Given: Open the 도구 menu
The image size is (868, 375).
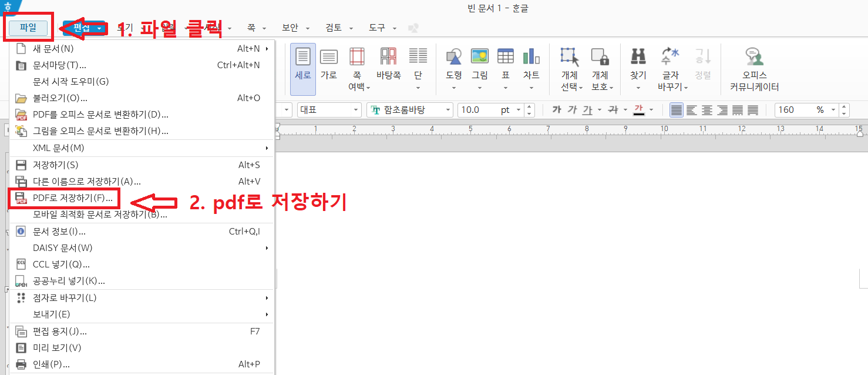Looking at the screenshot, I should [x=376, y=28].
